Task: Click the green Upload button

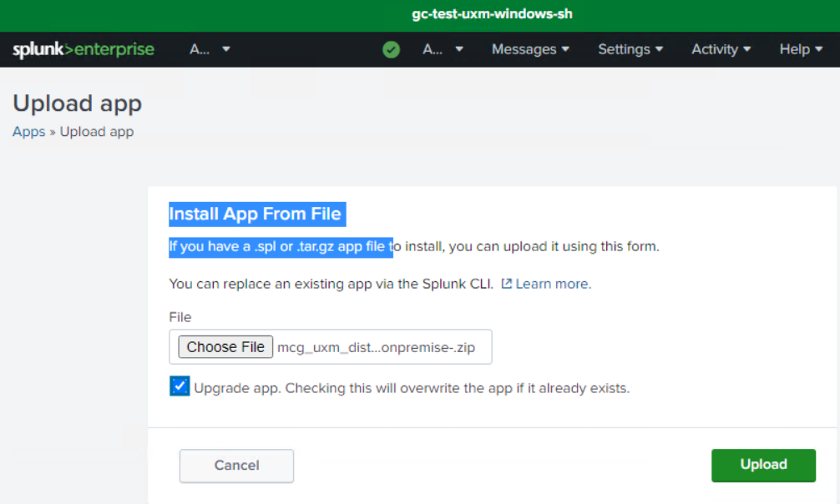Action: pyautogui.click(x=763, y=465)
